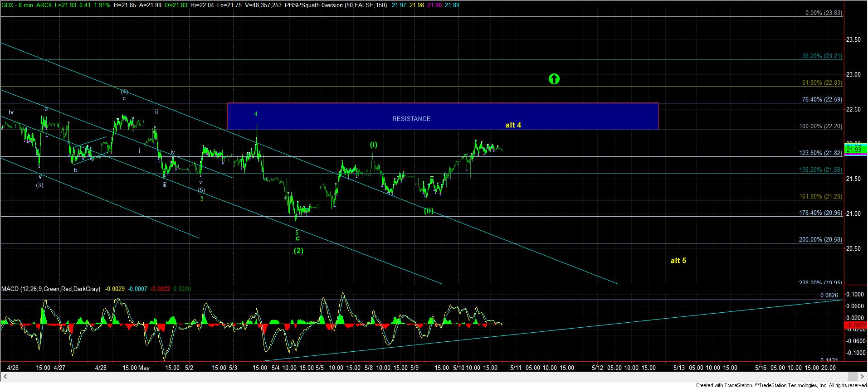Select the yellow 'alt 4' label
Image resolution: width=868 pixels, height=388 pixels.
point(513,125)
